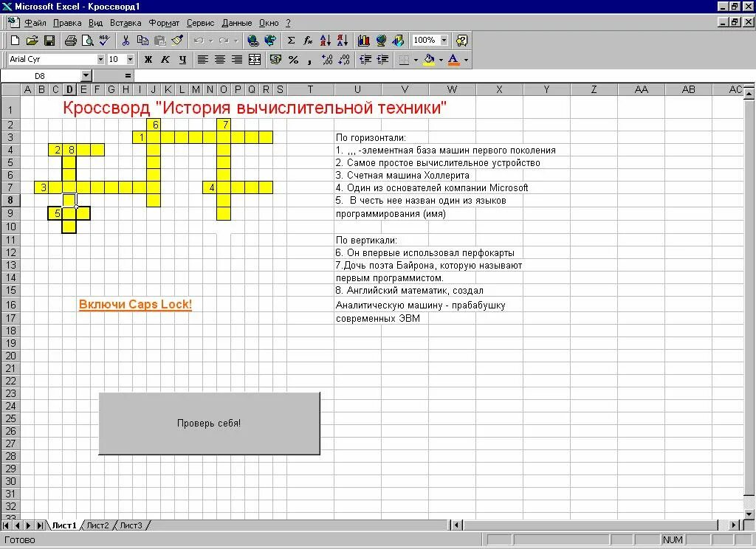Open the font size 10 dropdown

pos(130,59)
